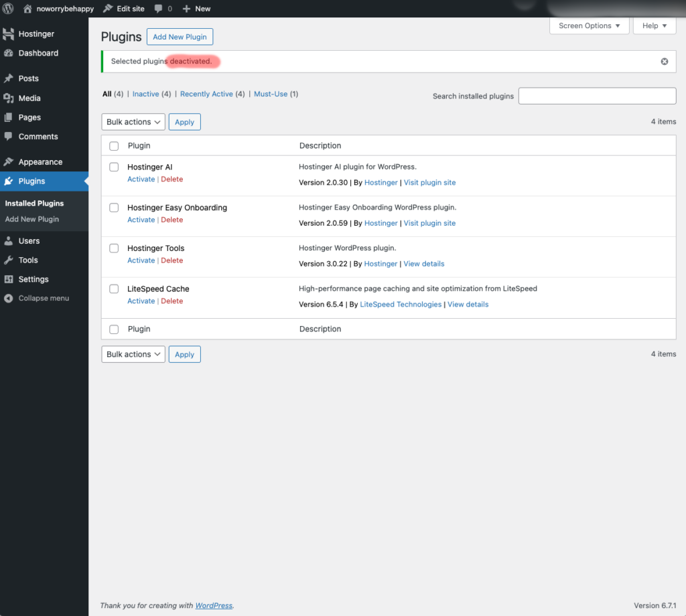The image size is (686, 616).
Task: Tick the select-all checkbox in table header
Action: pyautogui.click(x=114, y=145)
